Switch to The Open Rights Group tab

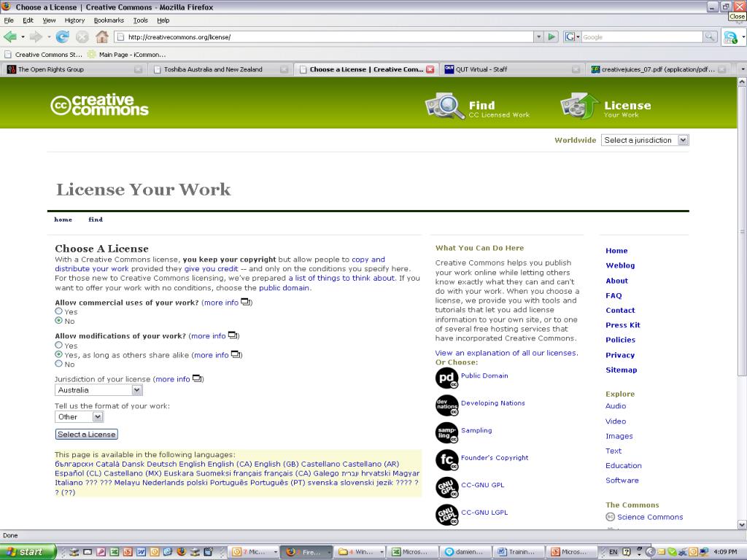(74, 69)
